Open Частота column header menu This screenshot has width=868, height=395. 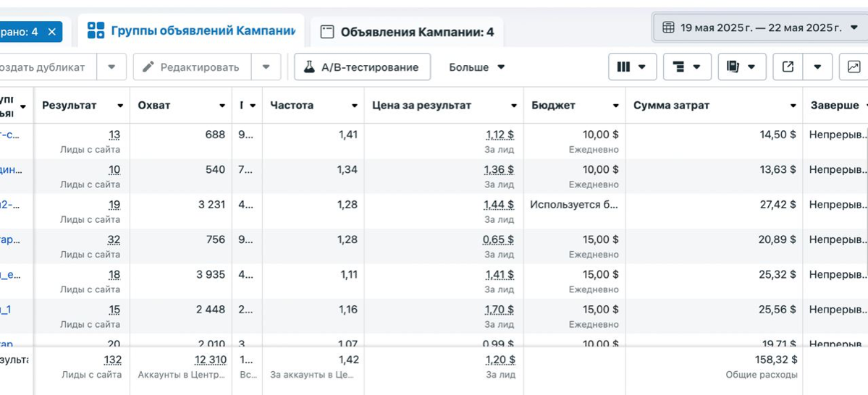[354, 106]
